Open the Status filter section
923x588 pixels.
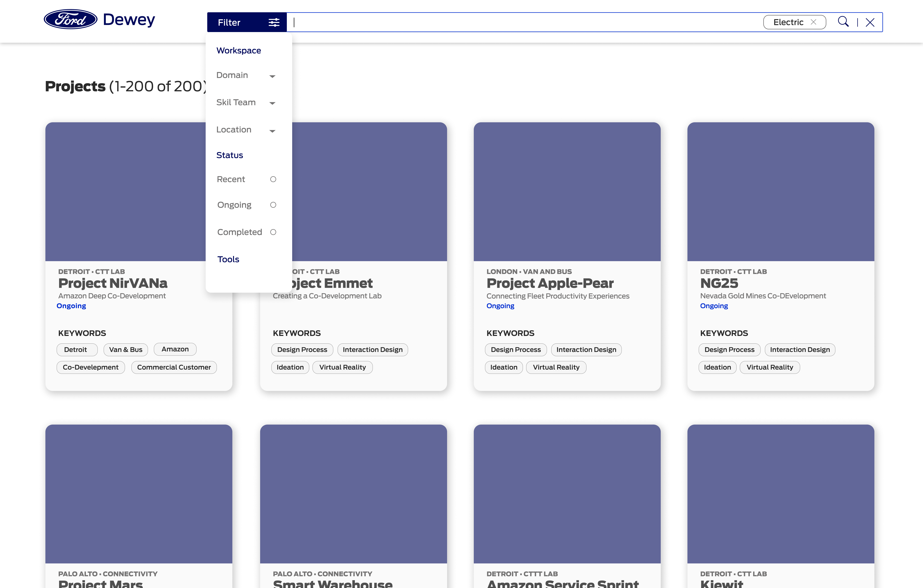(x=230, y=155)
